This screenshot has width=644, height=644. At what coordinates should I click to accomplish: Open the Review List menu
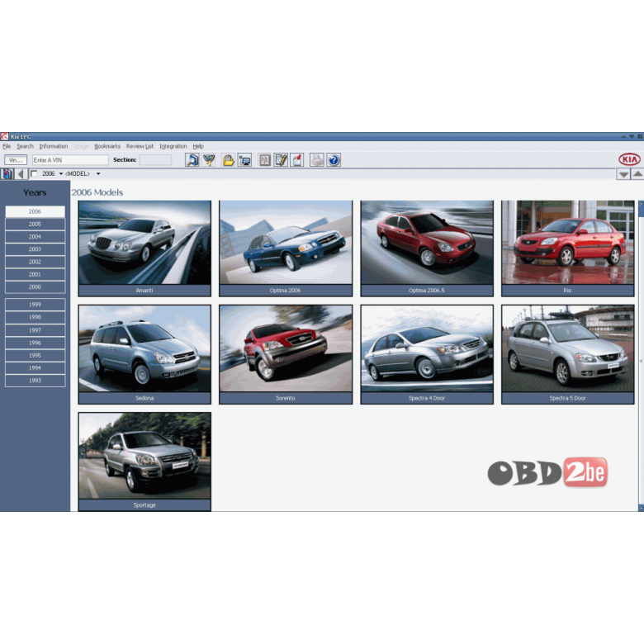pos(140,146)
